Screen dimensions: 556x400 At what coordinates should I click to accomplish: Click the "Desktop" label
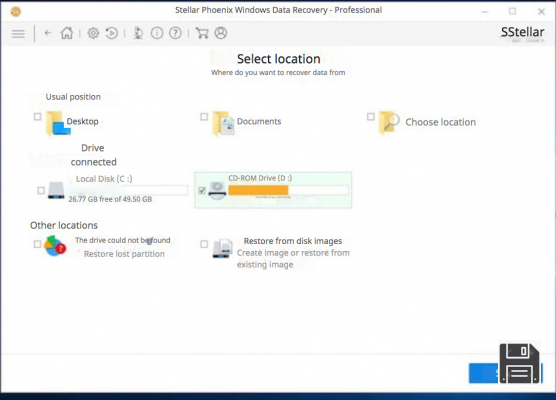[83, 121]
